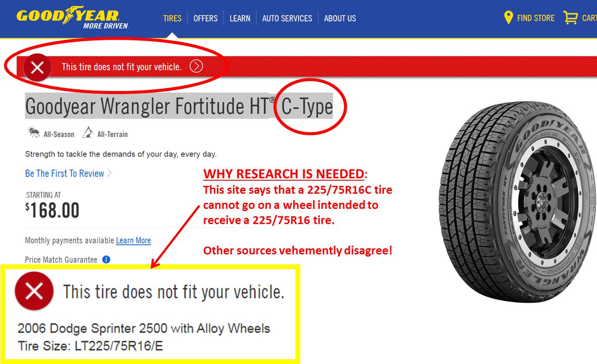
Task: Click the tire product image
Action: (516, 202)
